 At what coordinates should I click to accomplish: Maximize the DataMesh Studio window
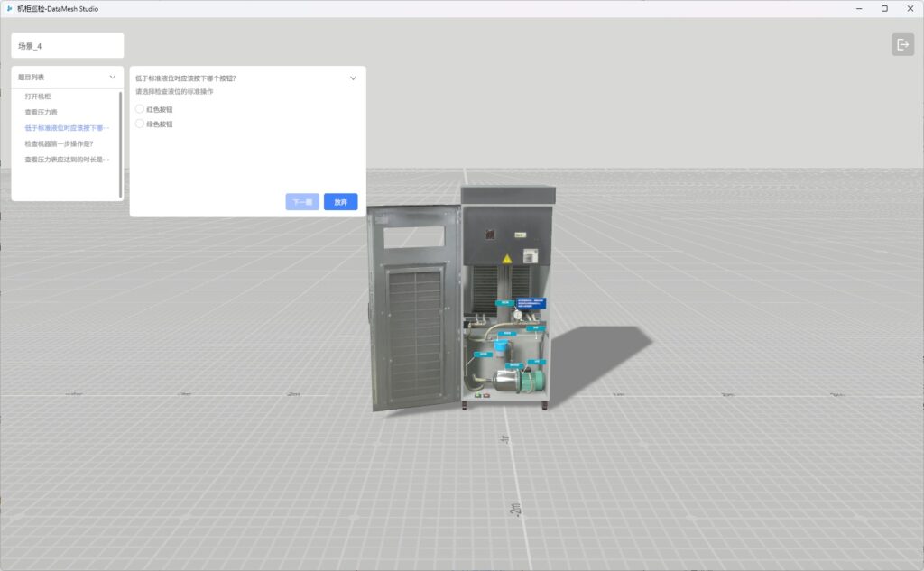click(x=884, y=9)
